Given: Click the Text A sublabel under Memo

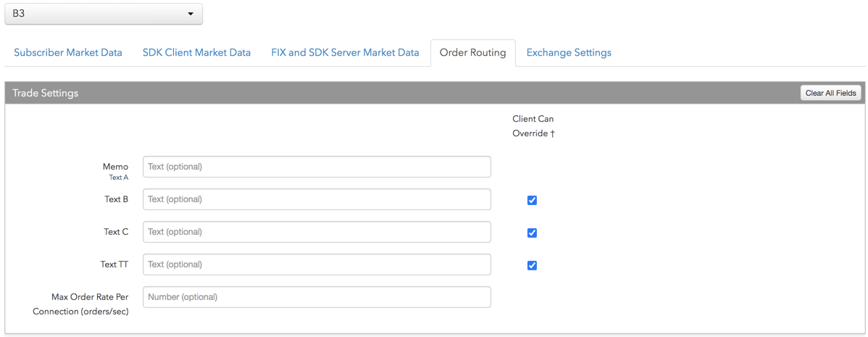Looking at the screenshot, I should click(119, 178).
